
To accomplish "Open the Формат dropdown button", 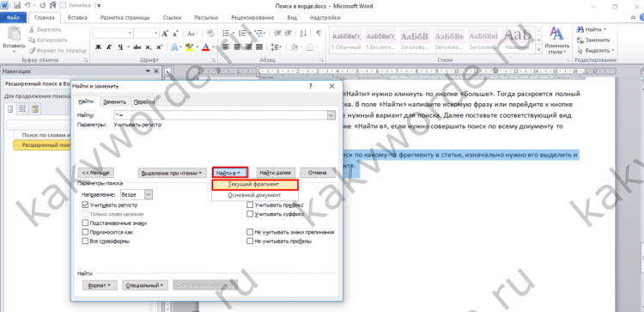I will tap(100, 284).
